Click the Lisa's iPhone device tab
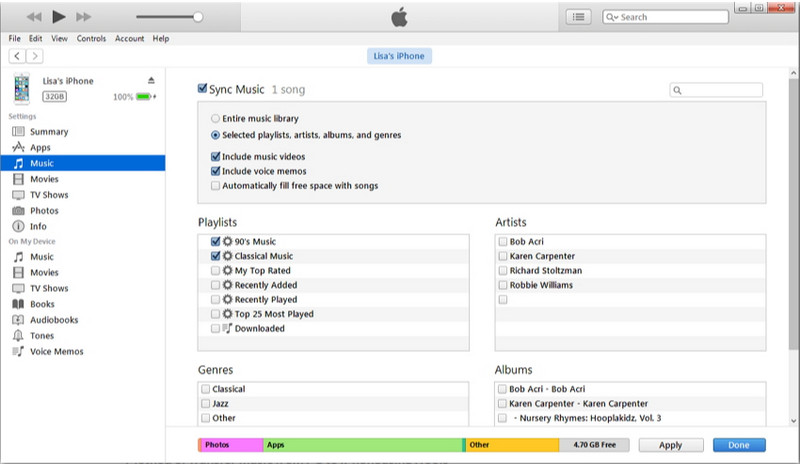 pyautogui.click(x=399, y=56)
